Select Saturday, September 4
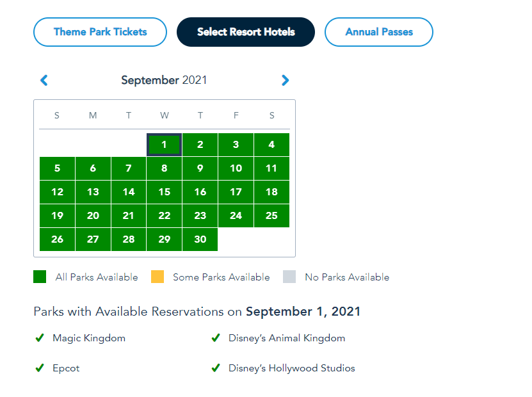The height and width of the screenshot is (397, 532). 271,145
